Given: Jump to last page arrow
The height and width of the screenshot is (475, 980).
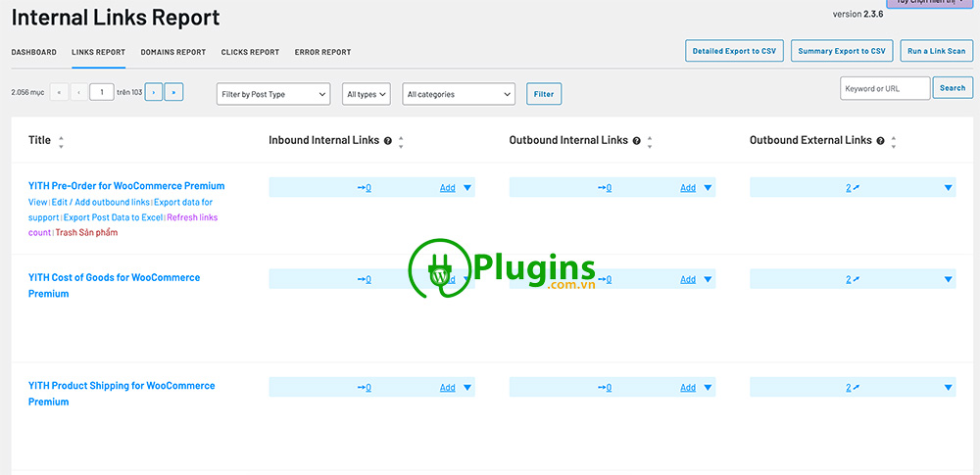Looking at the screenshot, I should tap(173, 93).
